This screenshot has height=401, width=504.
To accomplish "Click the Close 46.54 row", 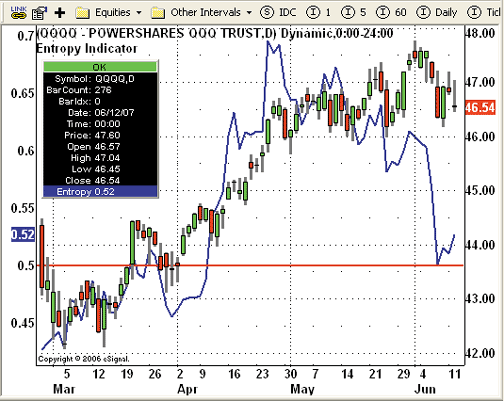I will pos(100,180).
